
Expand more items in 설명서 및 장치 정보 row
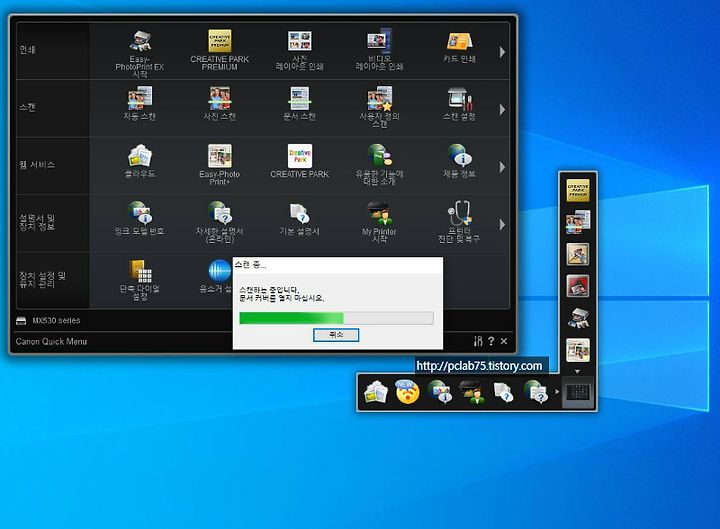(502, 224)
